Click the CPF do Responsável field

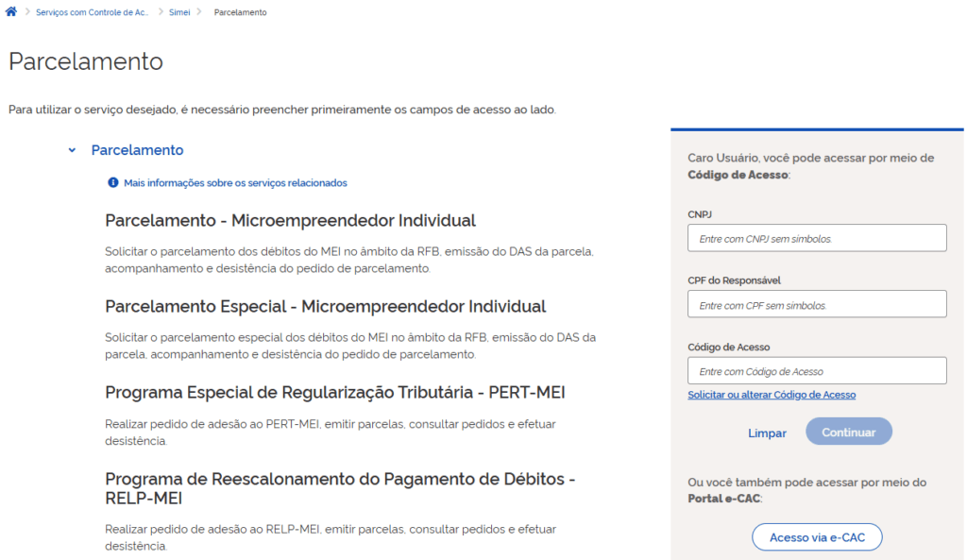[x=817, y=304]
